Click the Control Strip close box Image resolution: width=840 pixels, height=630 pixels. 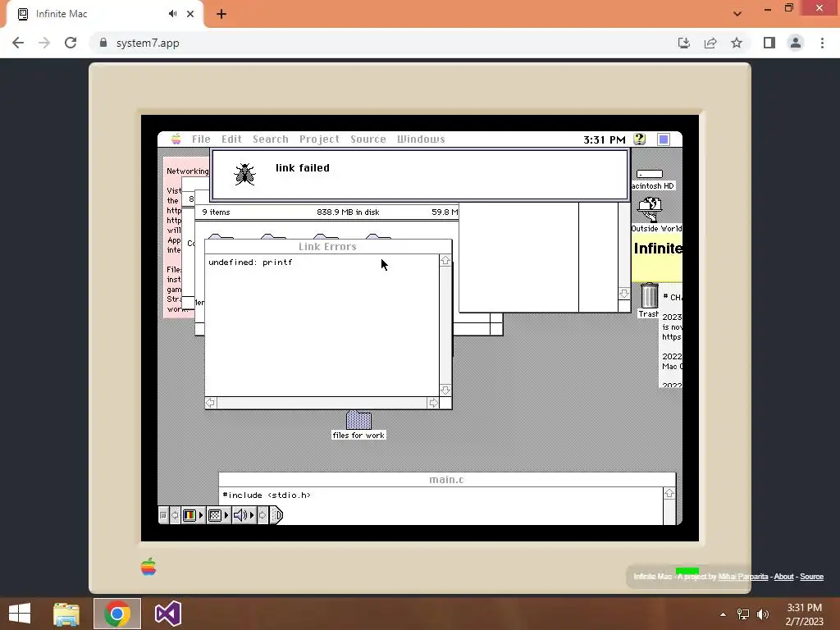point(163,515)
